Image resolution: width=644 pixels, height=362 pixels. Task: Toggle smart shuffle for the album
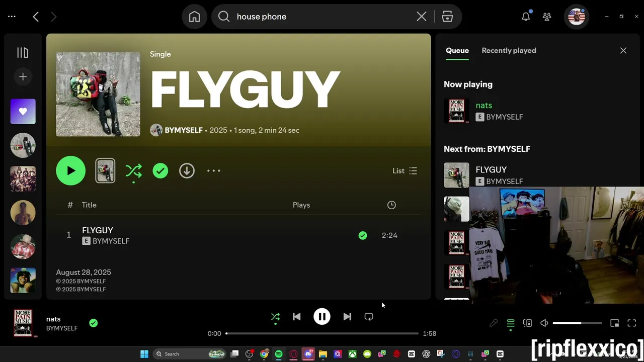[133, 171]
